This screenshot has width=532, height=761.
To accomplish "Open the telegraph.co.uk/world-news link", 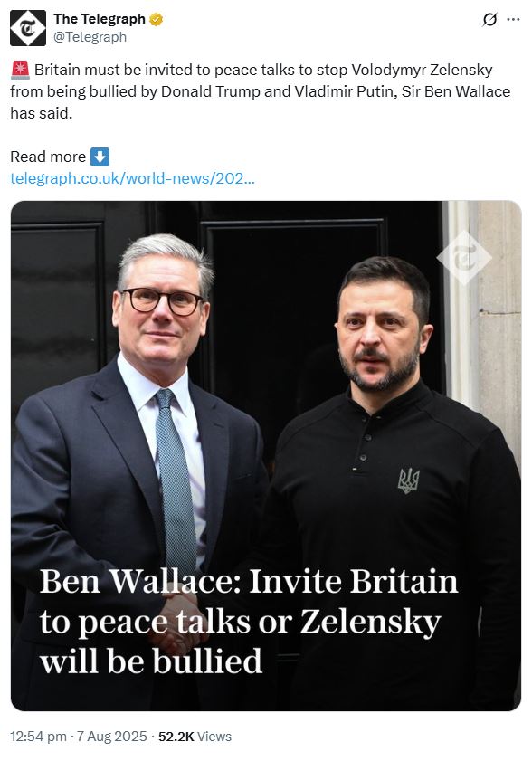I will click(132, 178).
